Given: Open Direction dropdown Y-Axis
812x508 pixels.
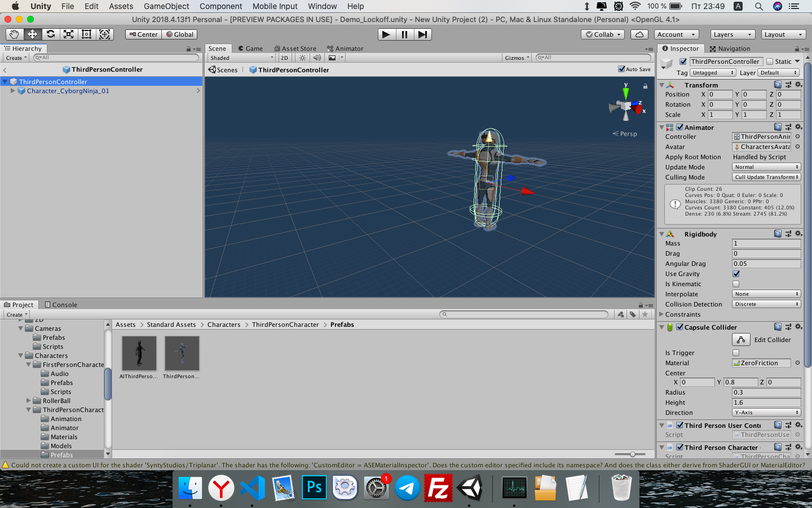Looking at the screenshot, I should click(x=766, y=413).
